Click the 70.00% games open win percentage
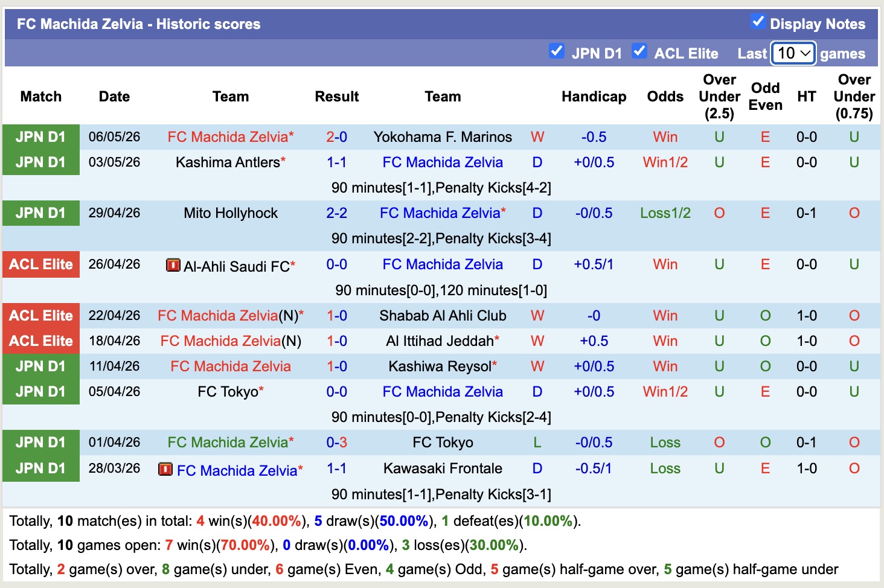Screen dimensions: 884x588 click(x=245, y=545)
